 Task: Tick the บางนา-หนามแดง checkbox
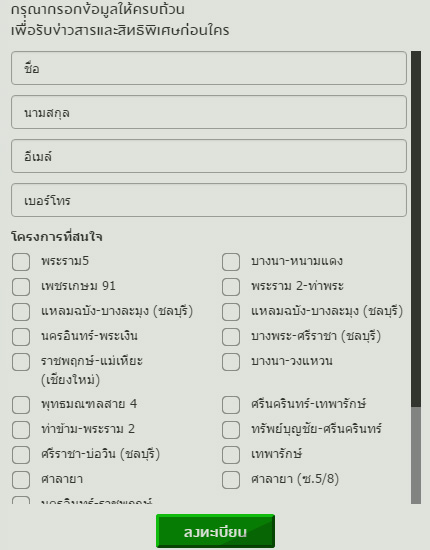point(231,262)
